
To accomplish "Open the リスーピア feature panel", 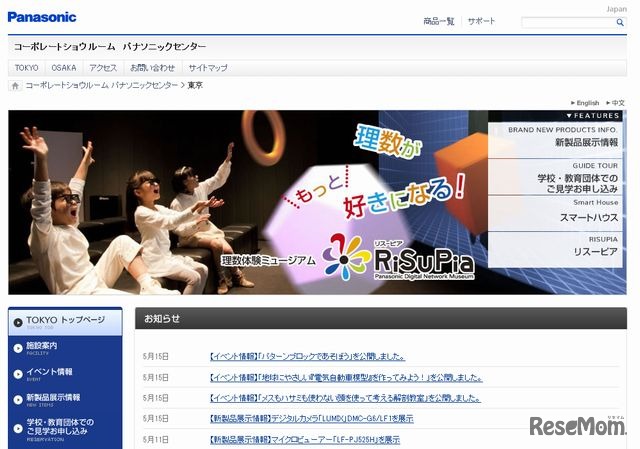I will 555,249.
